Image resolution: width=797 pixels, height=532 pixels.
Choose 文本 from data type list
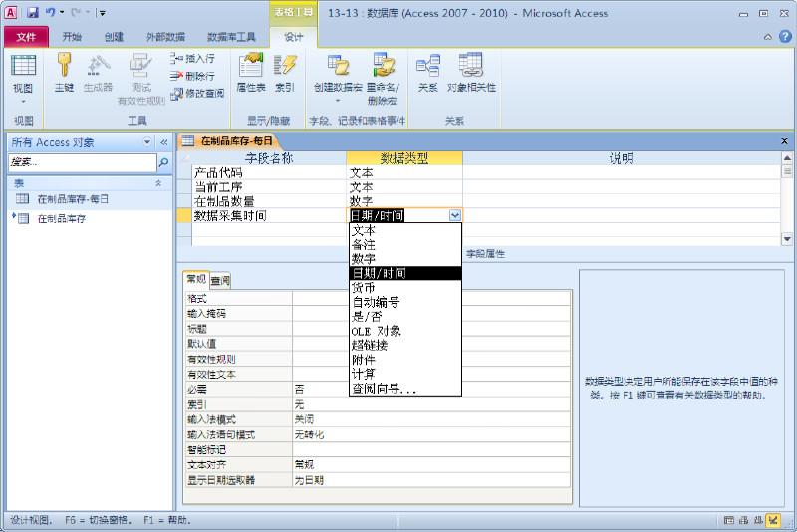tap(405, 230)
